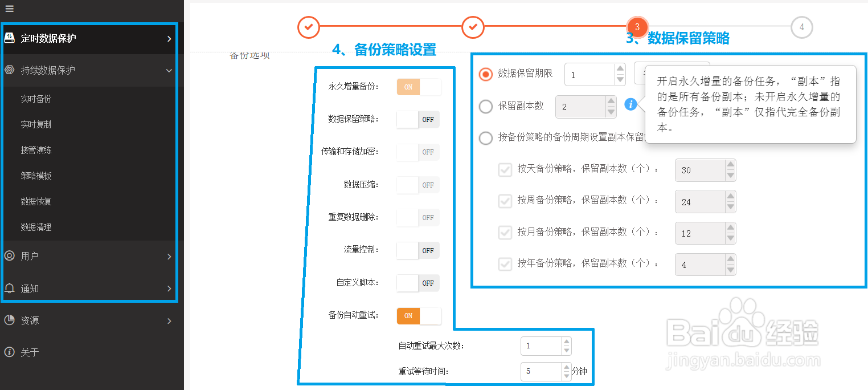Expand 资源 menu chevron
The height and width of the screenshot is (390, 868).
[169, 321]
